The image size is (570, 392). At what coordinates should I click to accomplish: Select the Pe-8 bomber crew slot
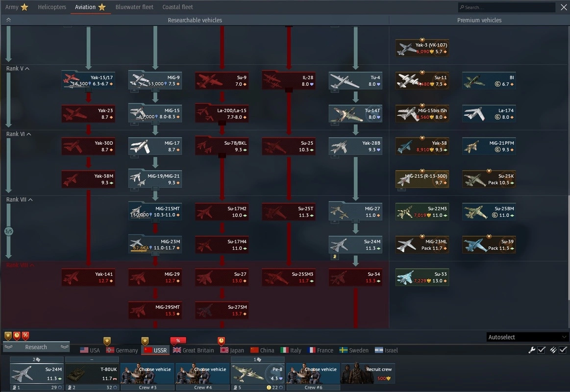[258, 373]
